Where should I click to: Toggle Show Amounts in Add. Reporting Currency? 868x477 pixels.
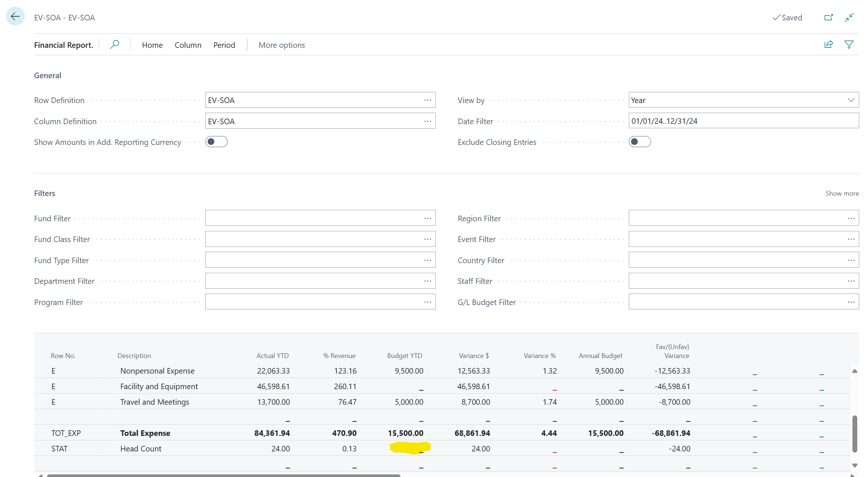click(x=217, y=142)
